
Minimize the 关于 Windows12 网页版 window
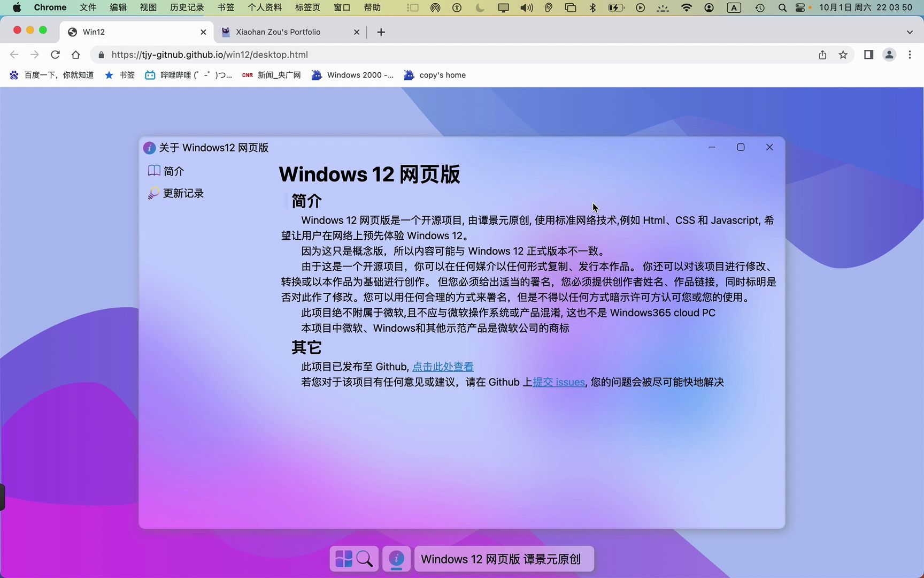(712, 147)
